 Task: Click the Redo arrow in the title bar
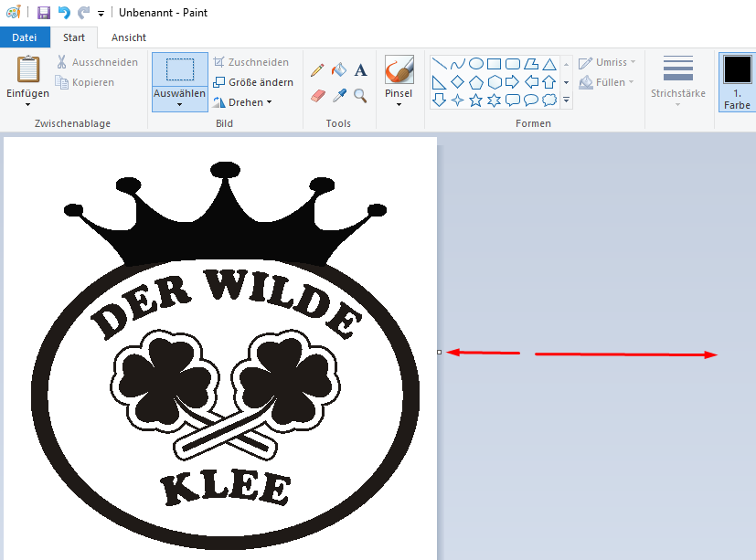(x=84, y=13)
